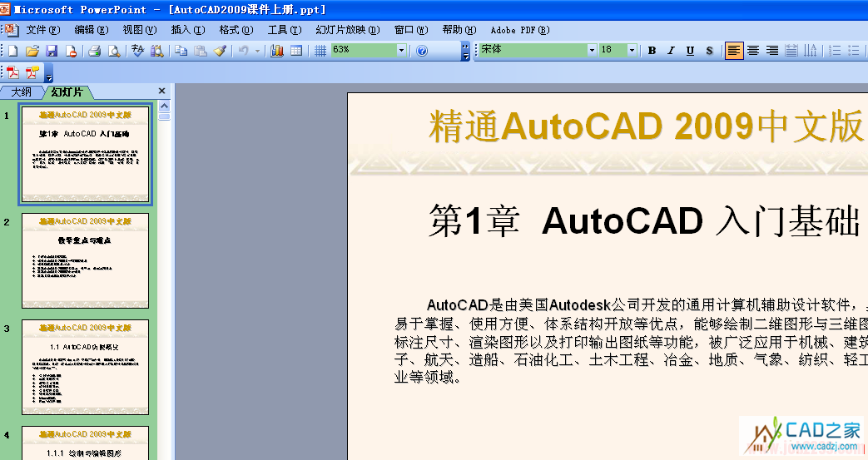The width and height of the screenshot is (868, 460).
Task: Open the 幻灯片放映 slide show menu
Action: tap(347, 30)
